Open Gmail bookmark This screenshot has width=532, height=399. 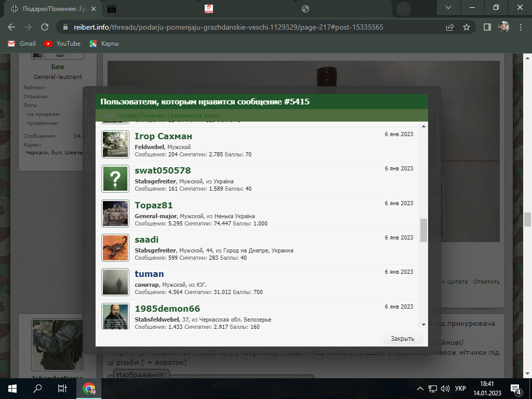[x=22, y=44]
